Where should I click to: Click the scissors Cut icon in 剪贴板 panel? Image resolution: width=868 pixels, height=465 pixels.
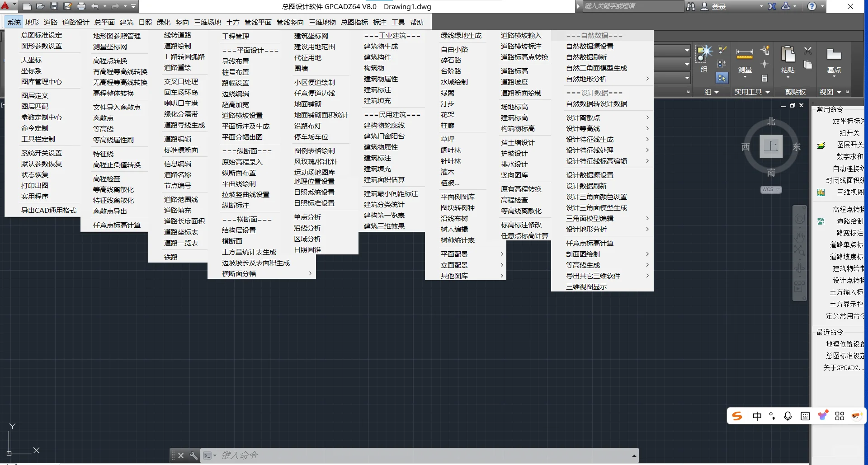coord(808,51)
